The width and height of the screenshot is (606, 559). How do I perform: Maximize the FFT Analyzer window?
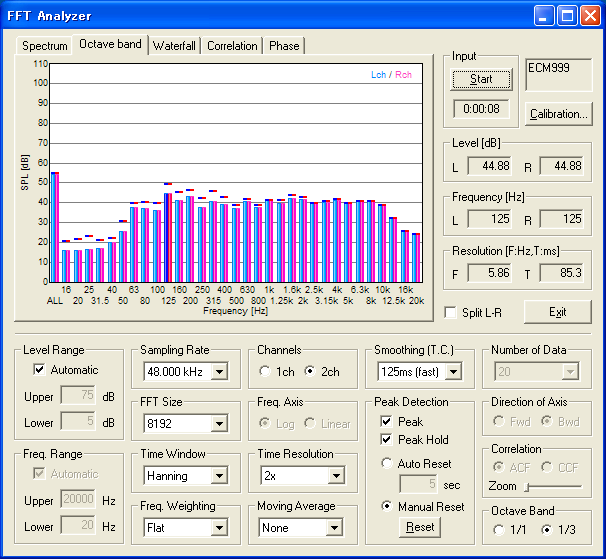567,16
